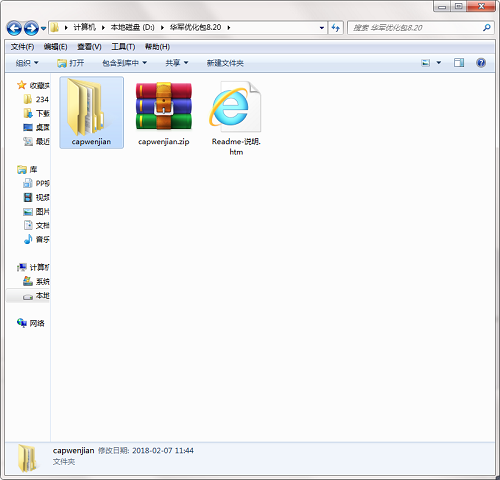Image resolution: width=500 pixels, height=480 pixels.
Task: Click the 打开 toolbar button
Action: coord(71,63)
